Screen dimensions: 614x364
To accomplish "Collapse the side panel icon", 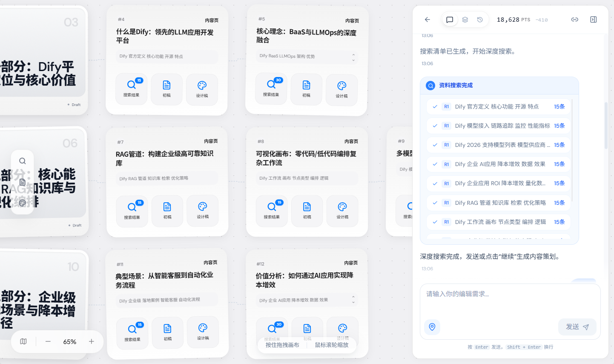I will pos(594,20).
